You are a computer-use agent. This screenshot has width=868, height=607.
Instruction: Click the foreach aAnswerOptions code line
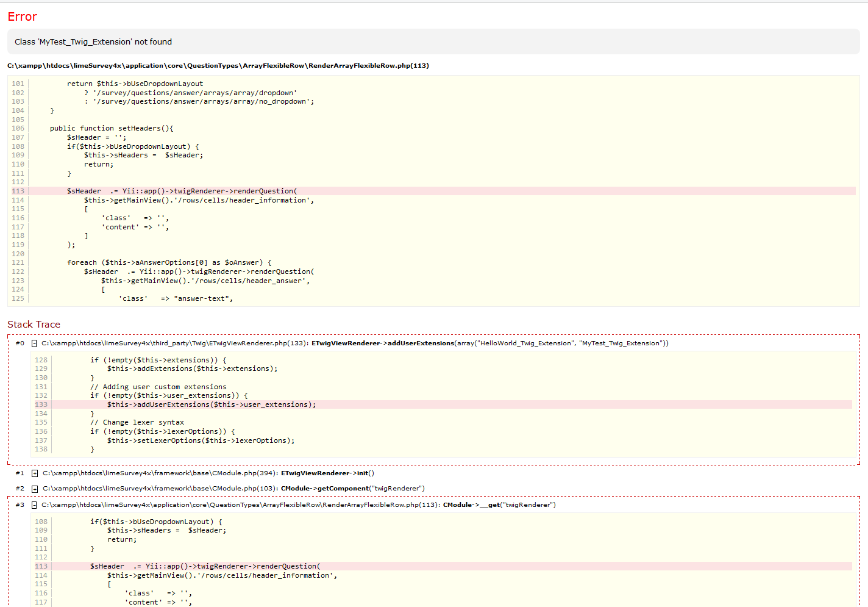click(x=169, y=263)
